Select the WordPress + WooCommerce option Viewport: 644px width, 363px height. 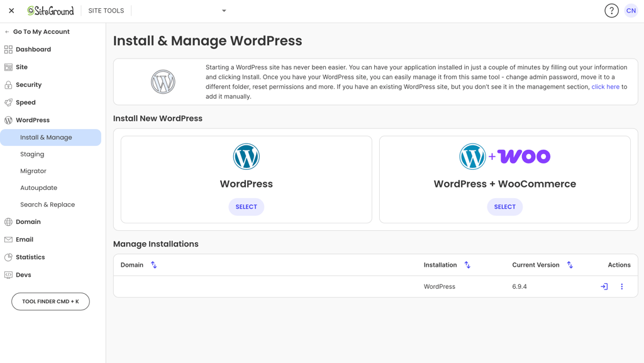(505, 206)
